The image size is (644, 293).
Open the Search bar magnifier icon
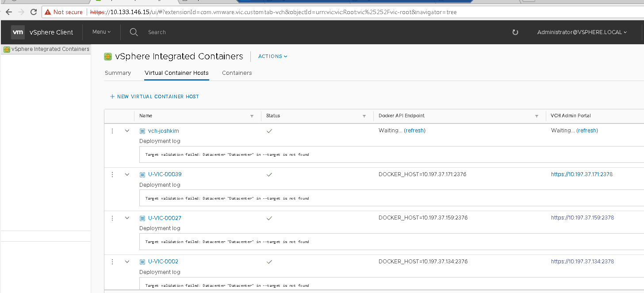pos(134,32)
